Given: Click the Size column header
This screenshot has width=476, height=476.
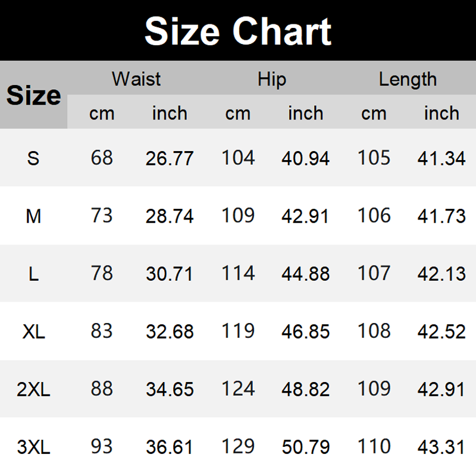Looking at the screenshot, I should click(33, 95).
